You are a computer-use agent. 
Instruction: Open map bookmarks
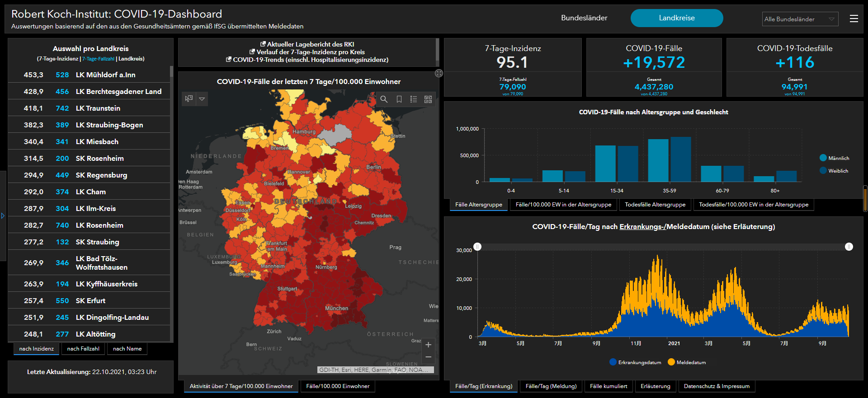[399, 99]
